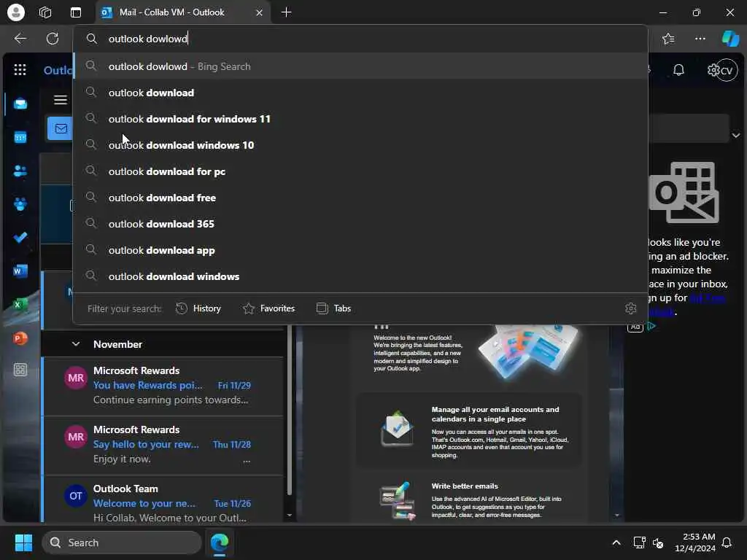Open PowerPoint from Outlook sidebar
The width and height of the screenshot is (747, 560).
click(20, 338)
